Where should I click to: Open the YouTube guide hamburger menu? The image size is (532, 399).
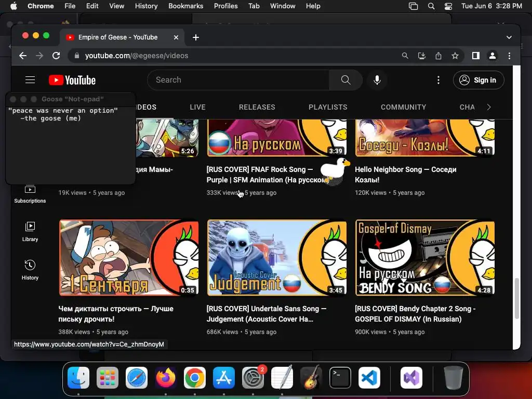point(30,80)
